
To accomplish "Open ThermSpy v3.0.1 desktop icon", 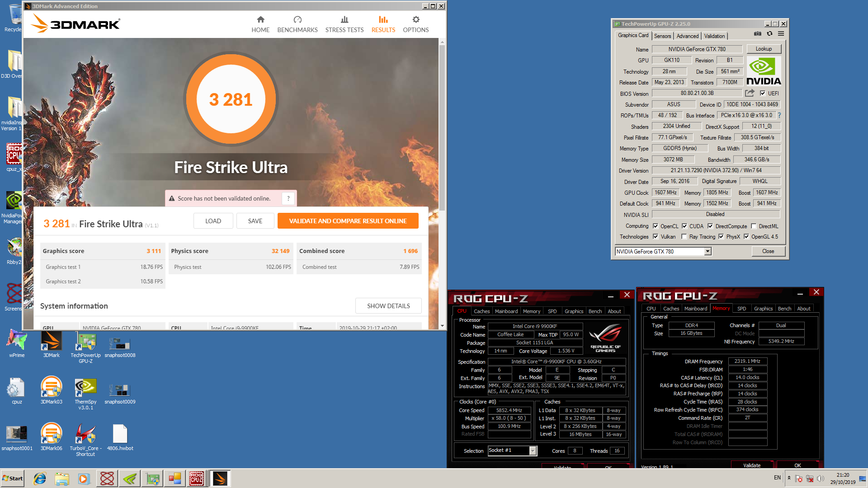I will 85,394.
